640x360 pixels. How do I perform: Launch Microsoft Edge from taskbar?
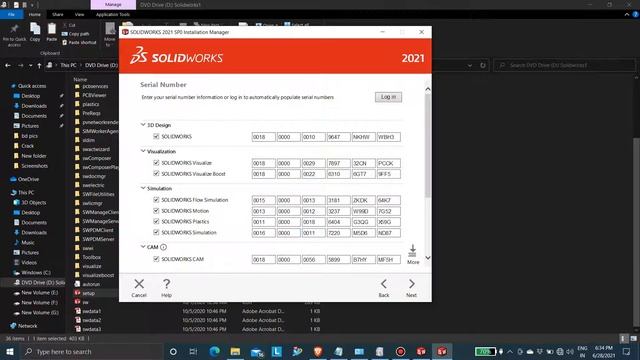pos(215,351)
